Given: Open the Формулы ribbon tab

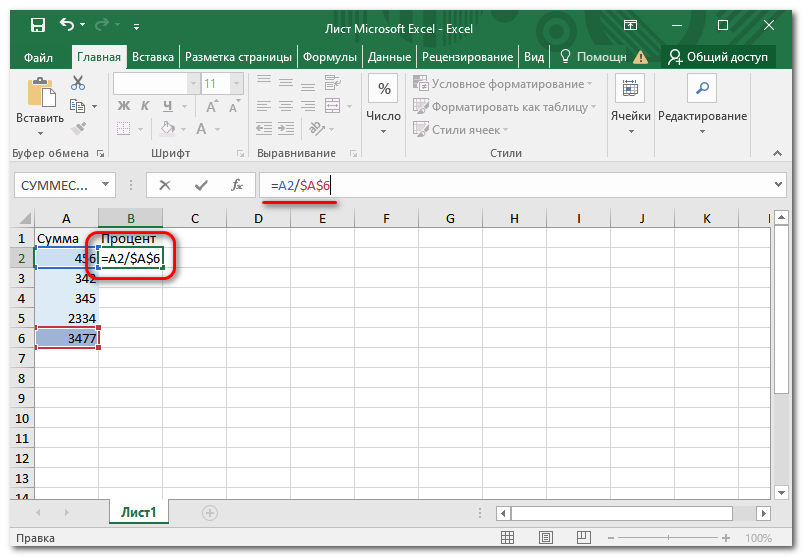Looking at the screenshot, I should 330,57.
